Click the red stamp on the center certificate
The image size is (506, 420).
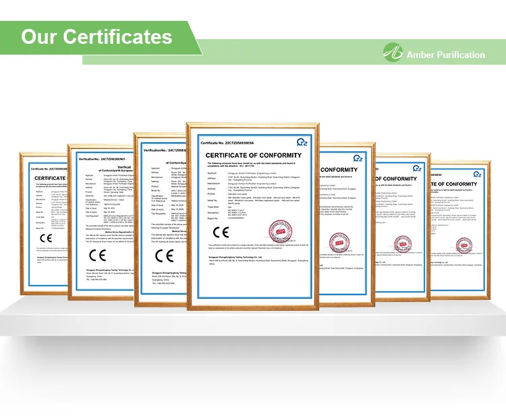(279, 229)
